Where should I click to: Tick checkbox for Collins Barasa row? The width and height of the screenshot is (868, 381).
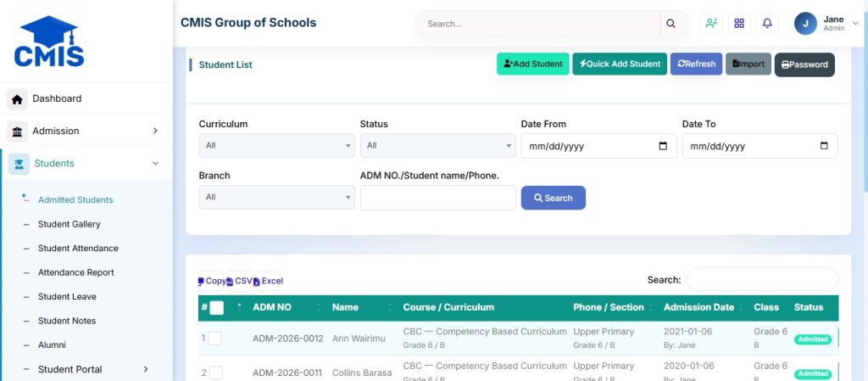click(216, 373)
